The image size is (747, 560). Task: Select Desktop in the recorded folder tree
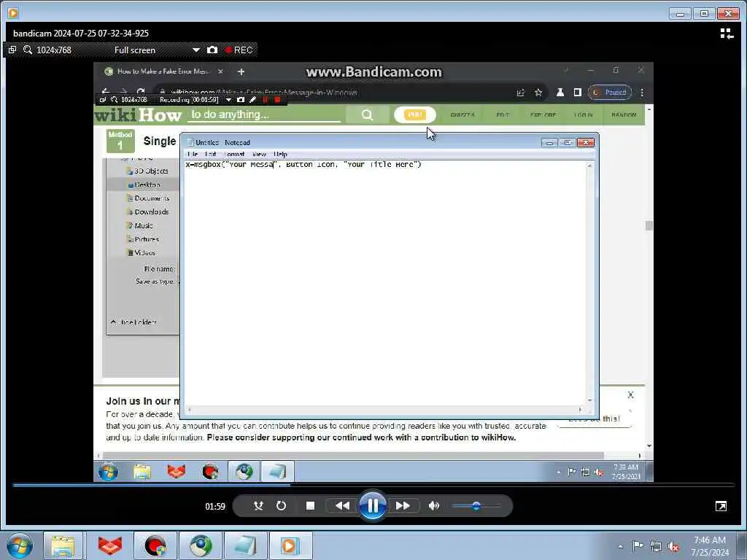point(144,184)
